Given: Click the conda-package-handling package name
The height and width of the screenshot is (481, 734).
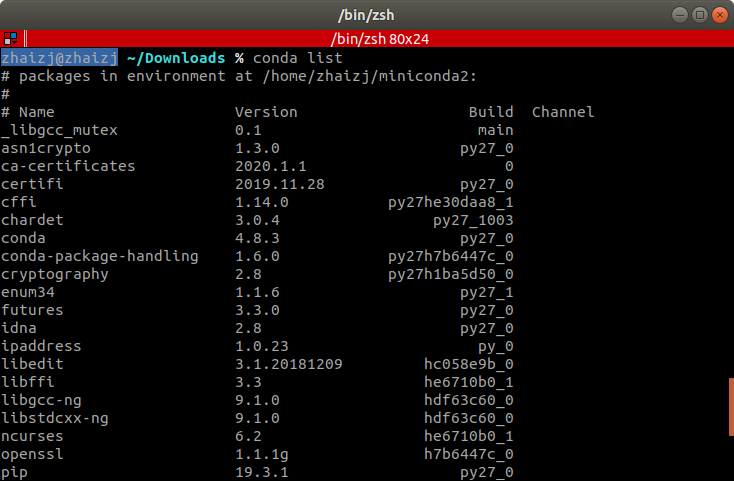Looking at the screenshot, I should (100, 256).
